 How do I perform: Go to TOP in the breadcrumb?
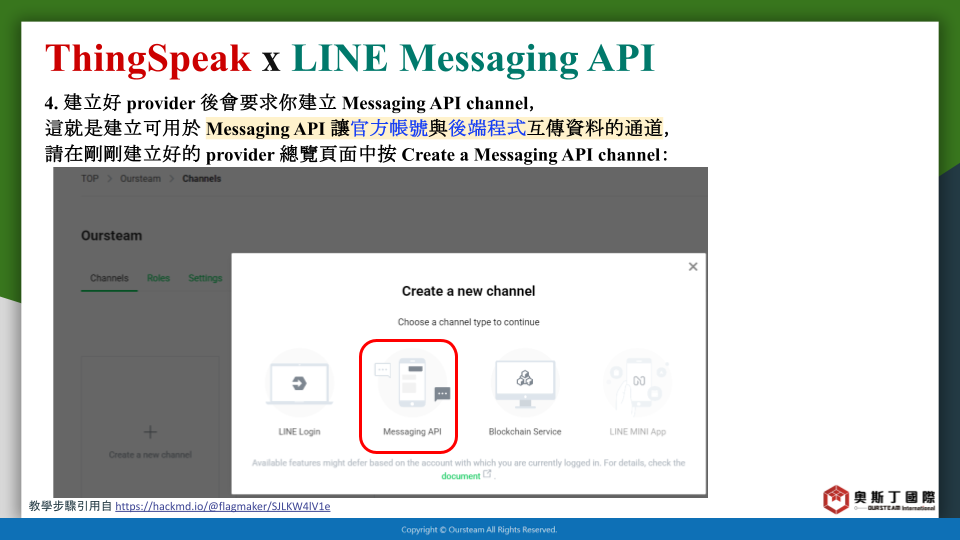89,179
